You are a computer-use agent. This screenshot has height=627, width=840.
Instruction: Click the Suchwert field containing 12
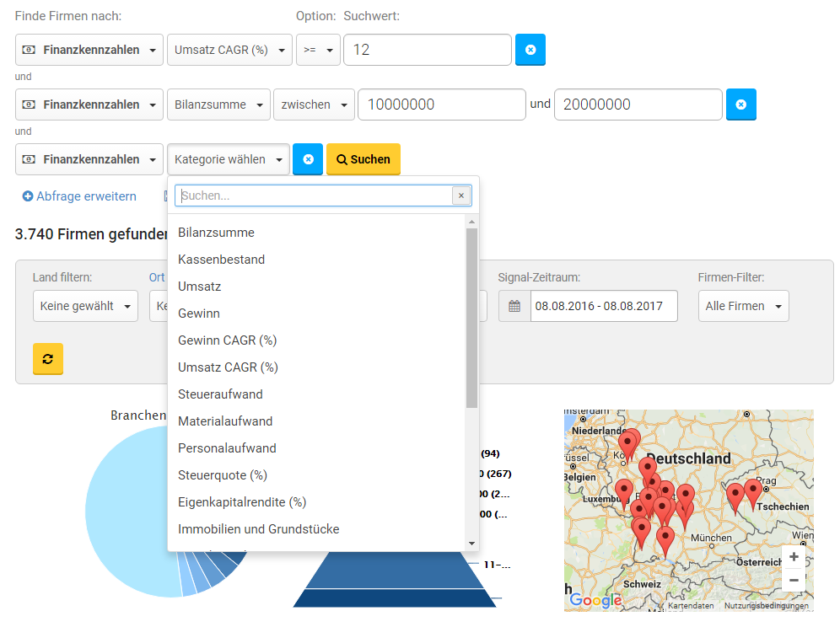click(428, 50)
